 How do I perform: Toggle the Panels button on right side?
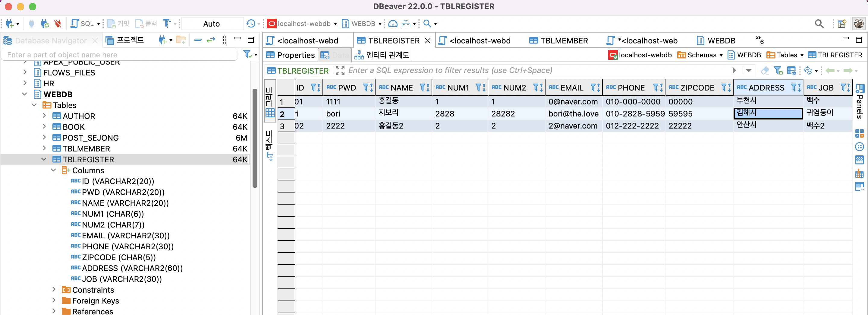(860, 101)
